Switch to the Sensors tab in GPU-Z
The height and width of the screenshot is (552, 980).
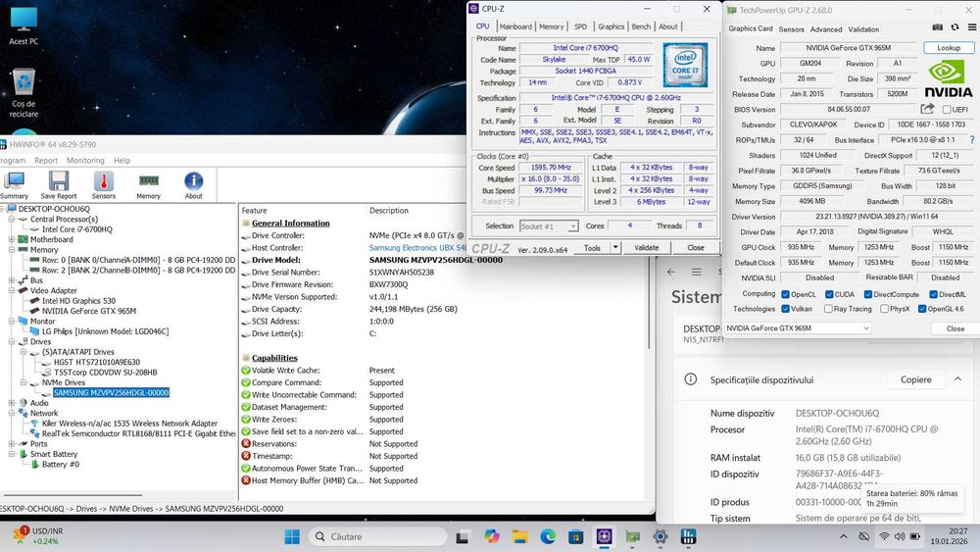pyautogui.click(x=791, y=29)
